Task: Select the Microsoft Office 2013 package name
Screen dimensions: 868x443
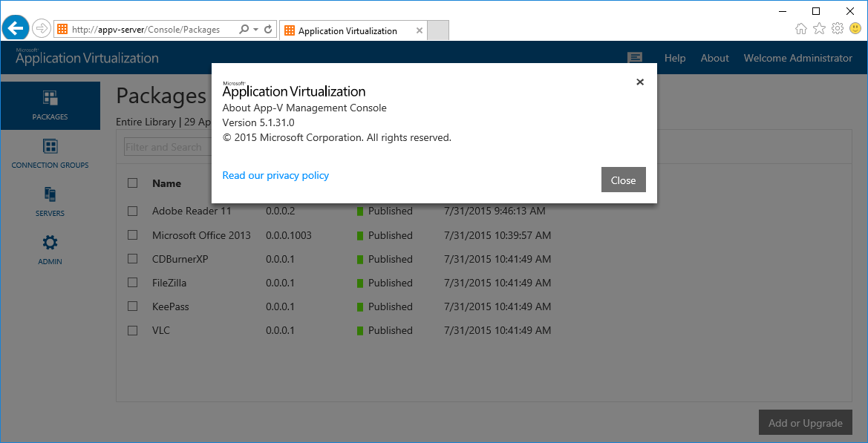Action: tap(201, 235)
